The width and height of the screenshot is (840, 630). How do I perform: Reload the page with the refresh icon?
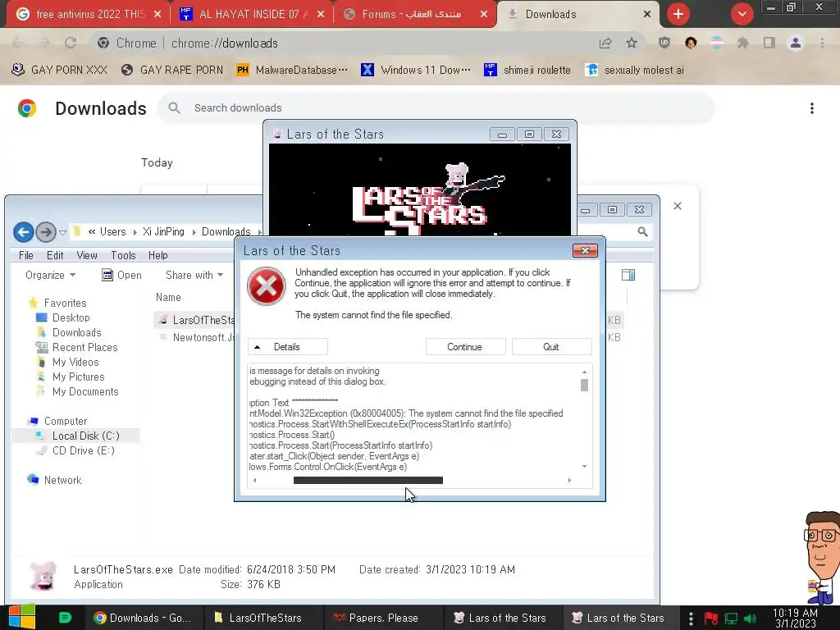coord(71,43)
